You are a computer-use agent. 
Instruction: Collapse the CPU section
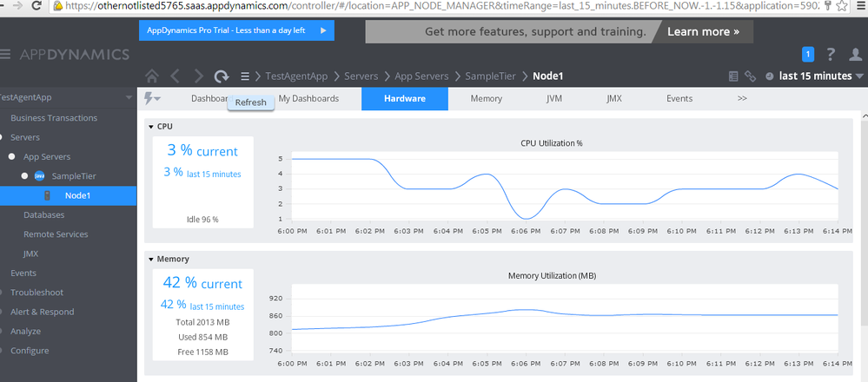click(x=151, y=127)
